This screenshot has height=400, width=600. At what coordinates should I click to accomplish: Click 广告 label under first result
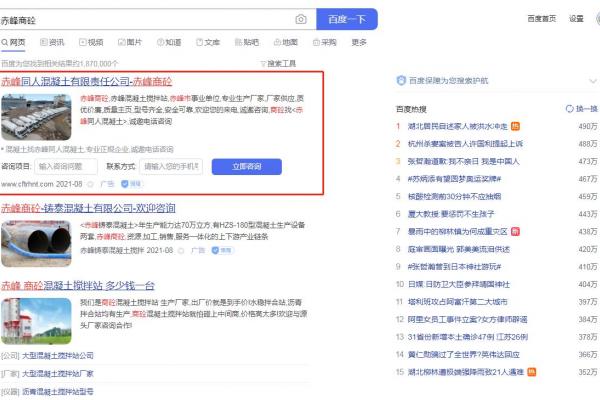pyautogui.click(x=107, y=184)
